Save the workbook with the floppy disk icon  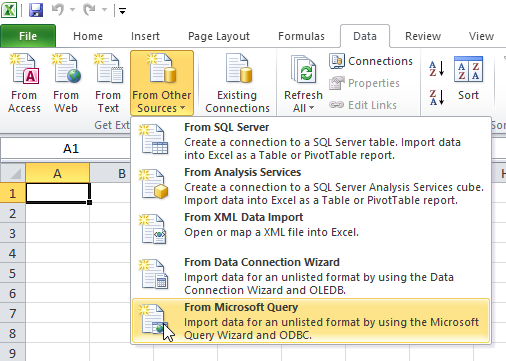pyautogui.click(x=36, y=10)
